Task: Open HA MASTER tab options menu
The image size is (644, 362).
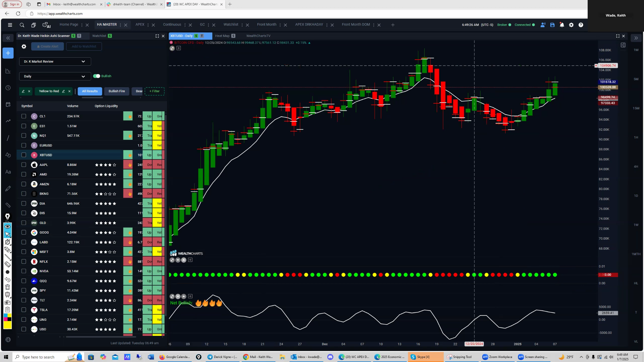Action: [x=120, y=25]
